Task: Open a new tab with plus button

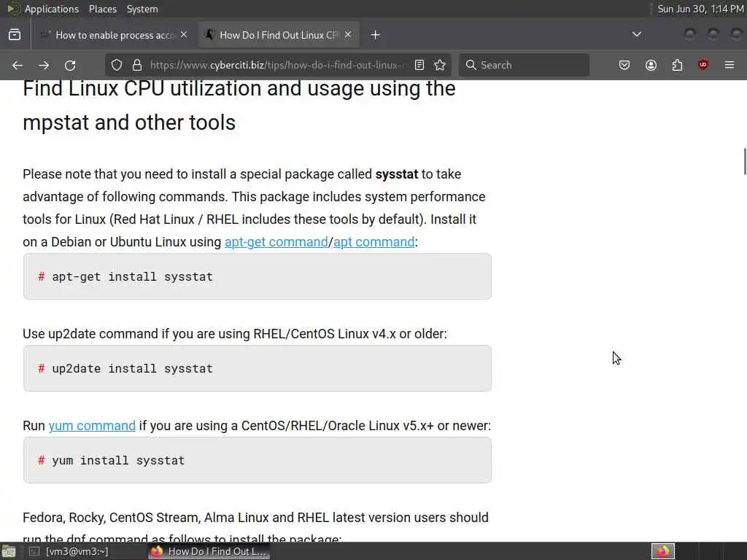Action: tap(375, 34)
